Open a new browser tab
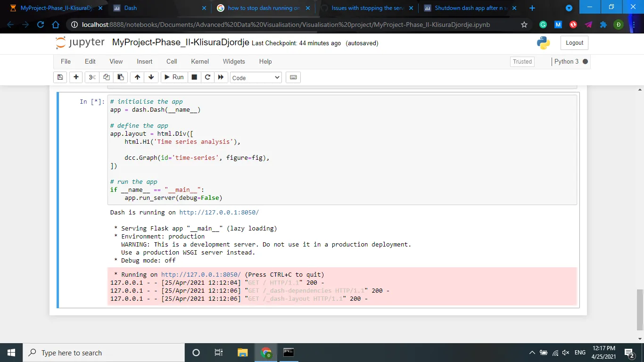The image size is (644, 362). (x=532, y=8)
